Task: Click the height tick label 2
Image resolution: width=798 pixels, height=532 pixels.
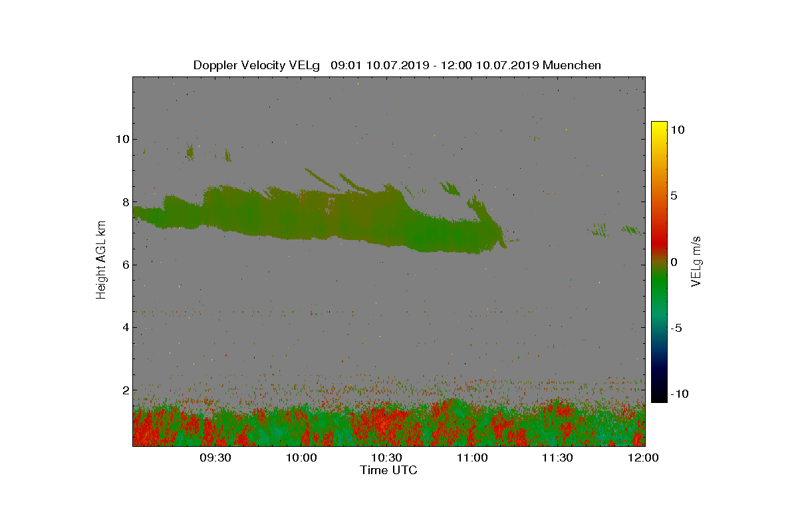Action: point(124,390)
